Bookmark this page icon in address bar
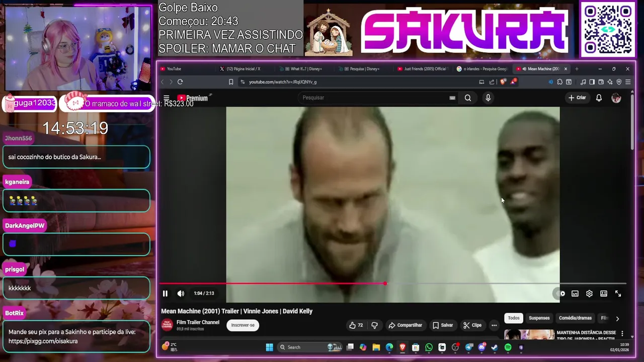This screenshot has width=644, height=362. point(231,82)
